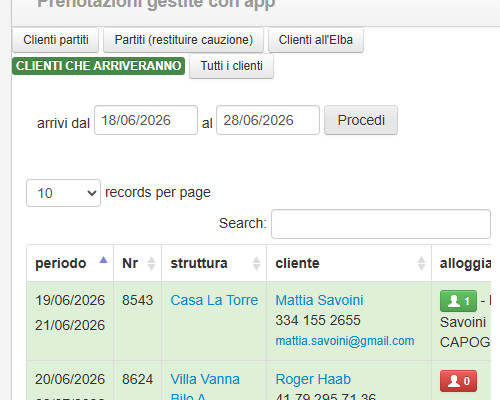Screen dimensions: 500x400
Task: Select Partiti (restituire cauzione) tab
Action: point(184,40)
